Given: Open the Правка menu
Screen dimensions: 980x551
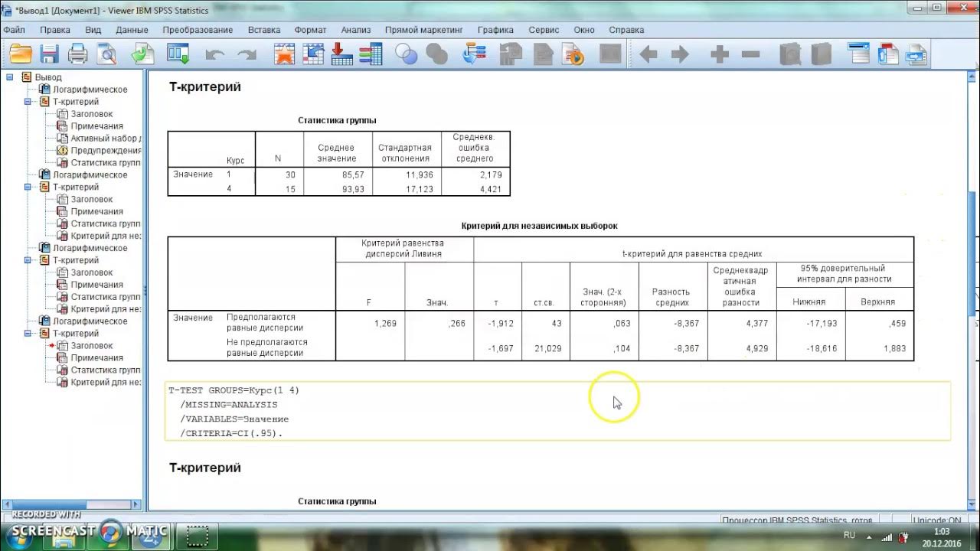Looking at the screenshot, I should click(x=55, y=30).
